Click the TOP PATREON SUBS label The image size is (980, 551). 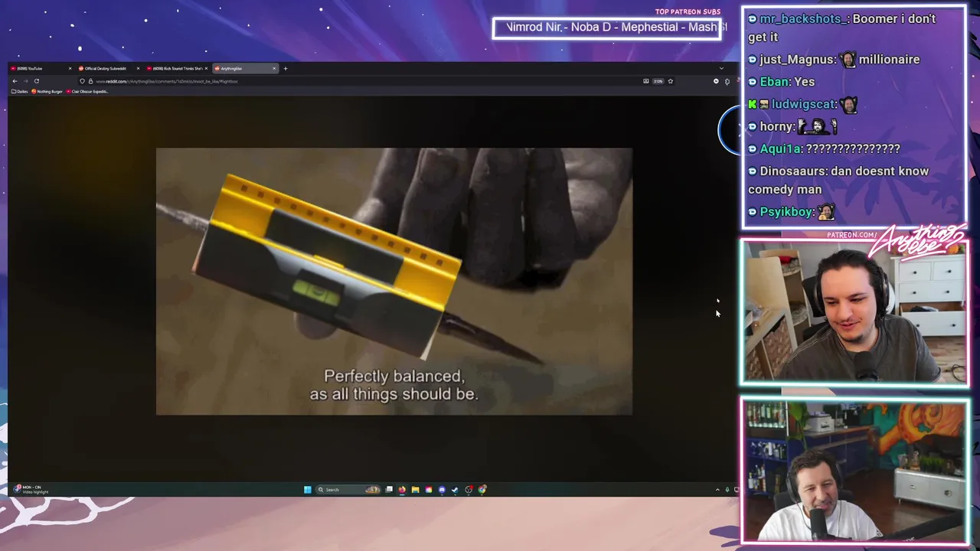click(688, 11)
